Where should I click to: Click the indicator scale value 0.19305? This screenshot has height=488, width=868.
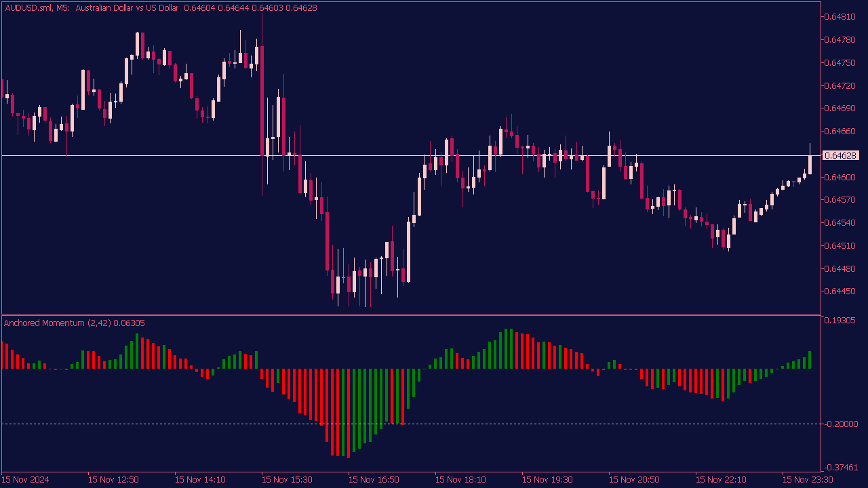pos(840,320)
